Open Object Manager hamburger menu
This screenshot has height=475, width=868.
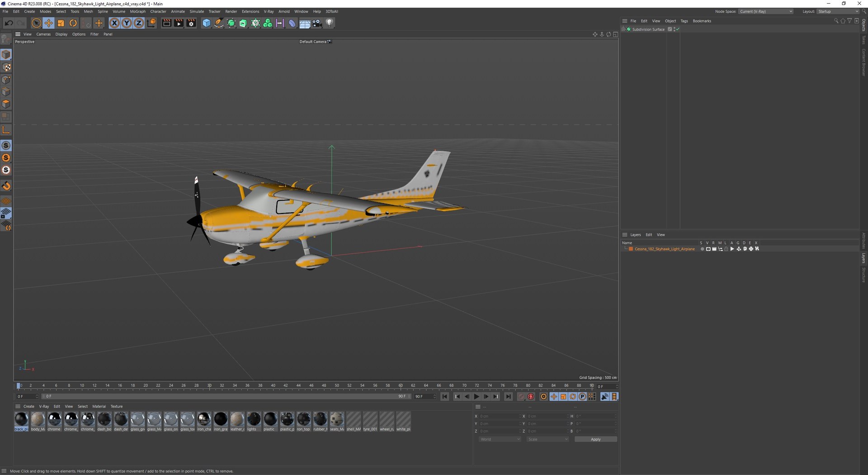624,21
